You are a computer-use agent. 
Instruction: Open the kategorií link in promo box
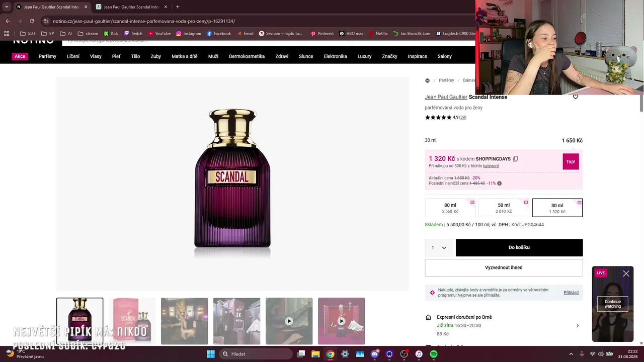click(491, 166)
